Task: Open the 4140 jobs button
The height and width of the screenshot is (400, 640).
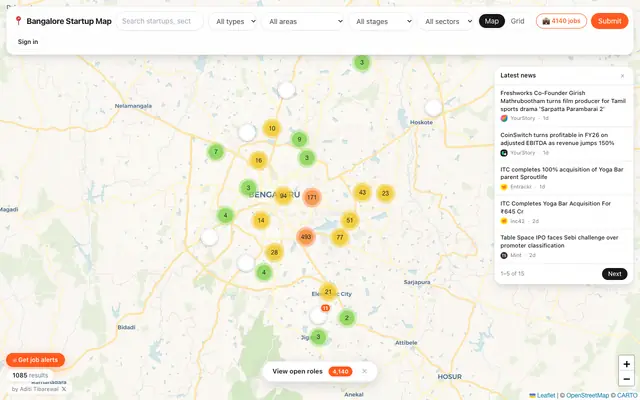Action: 561,21
